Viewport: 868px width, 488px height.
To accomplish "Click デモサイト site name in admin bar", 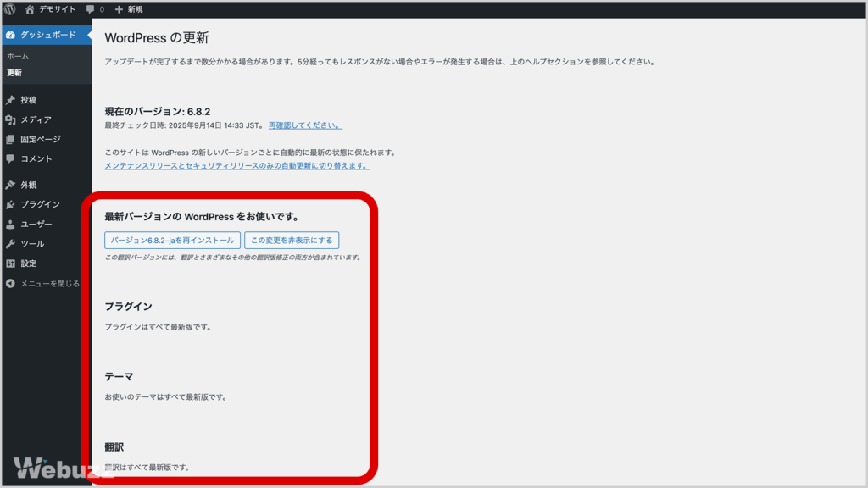I will point(57,9).
